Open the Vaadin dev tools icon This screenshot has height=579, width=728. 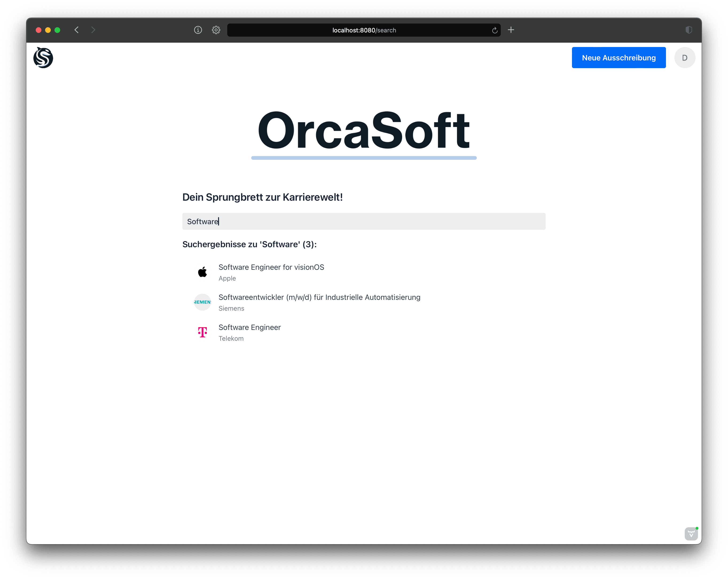pyautogui.click(x=691, y=534)
